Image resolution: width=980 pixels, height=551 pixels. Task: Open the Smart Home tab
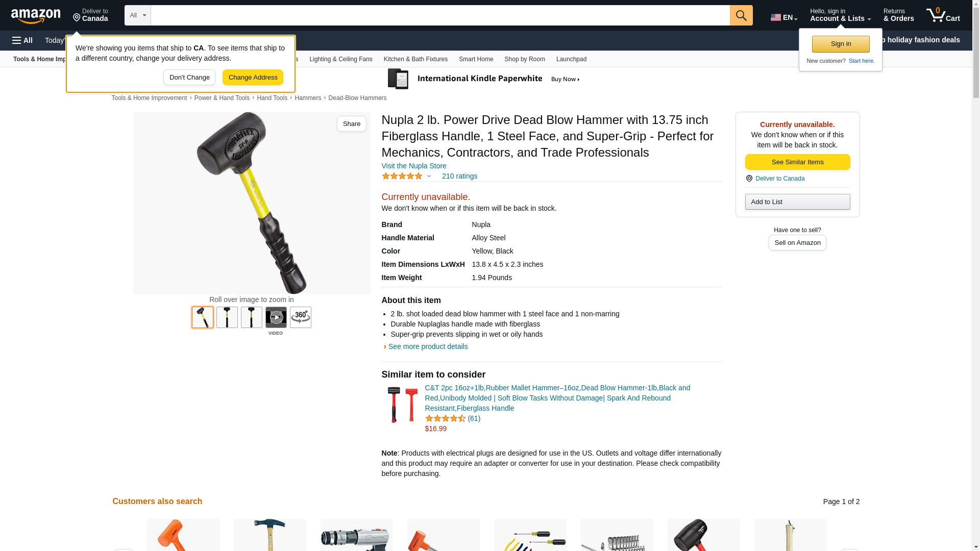pyautogui.click(x=476, y=59)
